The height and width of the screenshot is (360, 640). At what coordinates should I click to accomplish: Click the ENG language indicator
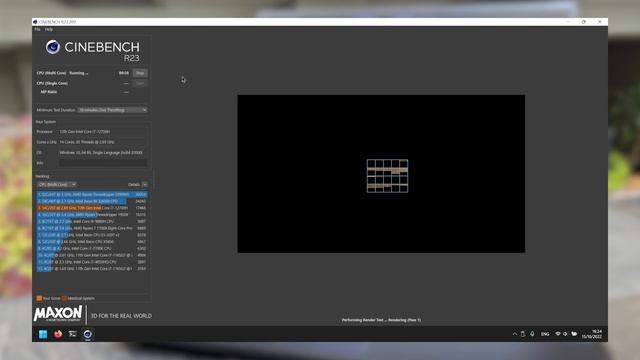(x=545, y=334)
